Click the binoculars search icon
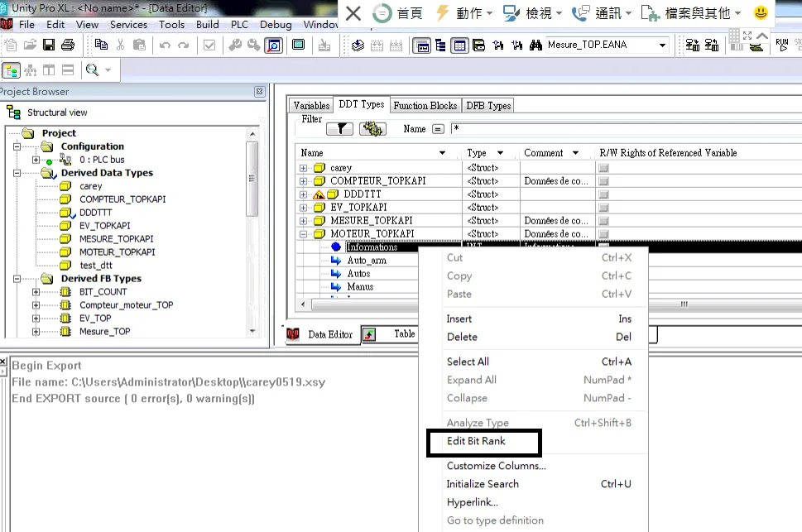 pos(535,45)
